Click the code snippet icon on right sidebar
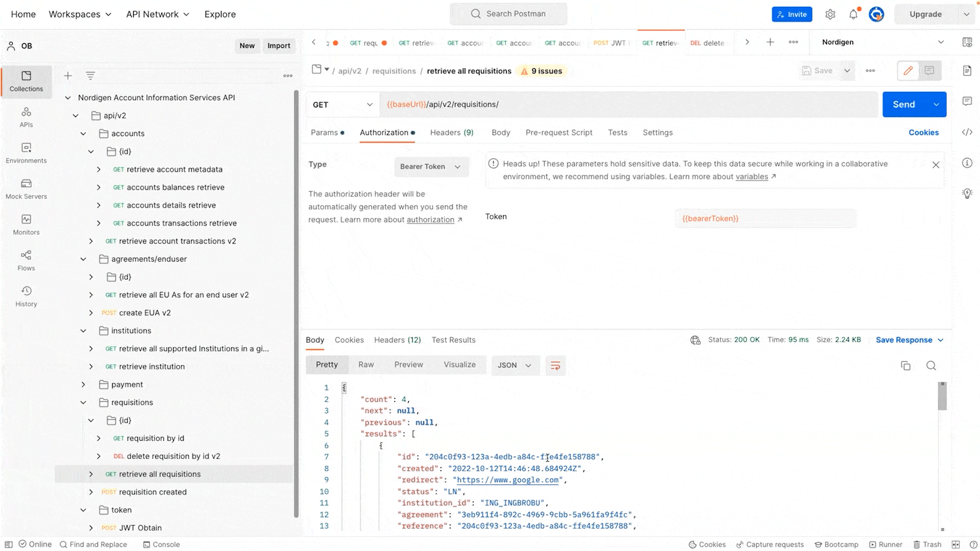Image resolution: width=980 pixels, height=551 pixels. pyautogui.click(x=967, y=132)
